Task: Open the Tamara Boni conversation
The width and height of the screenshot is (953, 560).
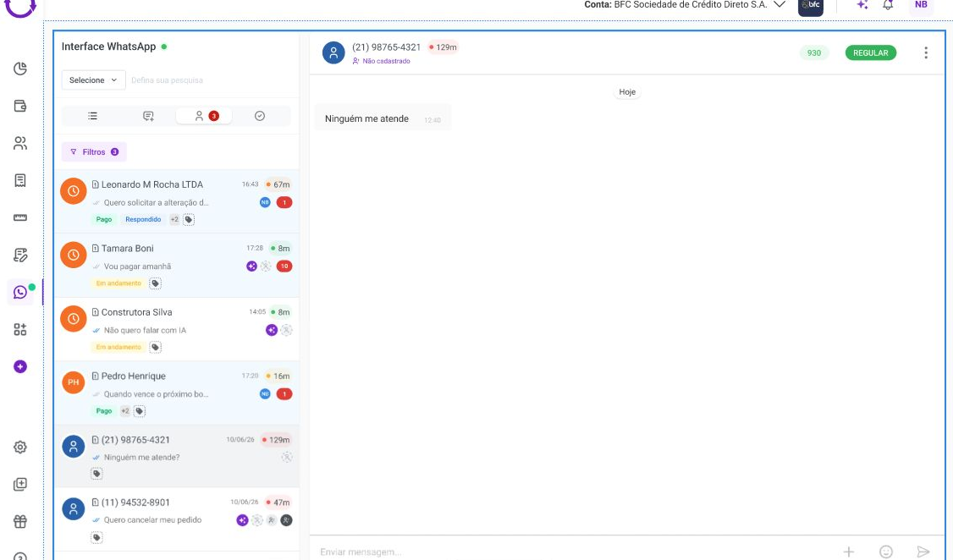Action: (176, 266)
